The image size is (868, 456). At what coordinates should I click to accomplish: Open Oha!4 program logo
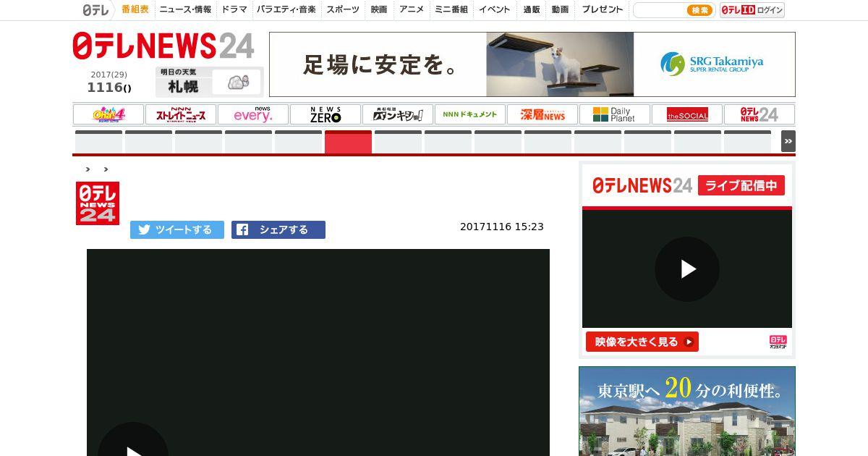click(x=109, y=114)
